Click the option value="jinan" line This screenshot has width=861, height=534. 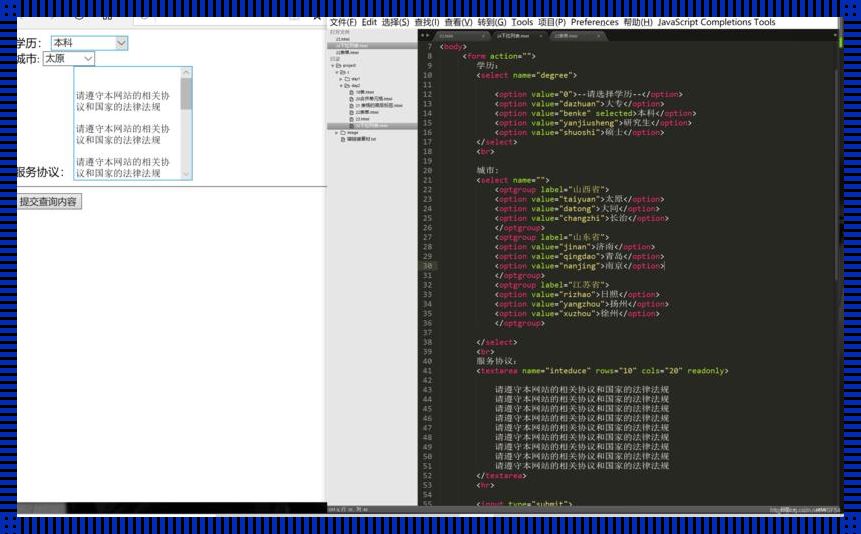[575, 247]
